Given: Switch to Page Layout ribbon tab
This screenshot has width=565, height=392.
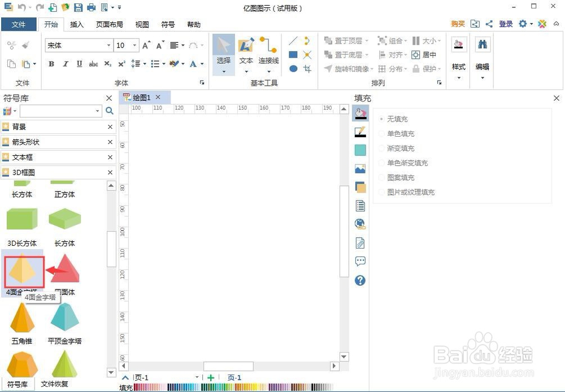Looking at the screenshot, I should [x=110, y=24].
